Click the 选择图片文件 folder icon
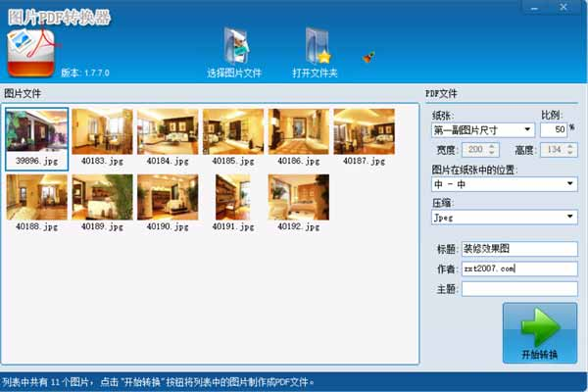 235,44
